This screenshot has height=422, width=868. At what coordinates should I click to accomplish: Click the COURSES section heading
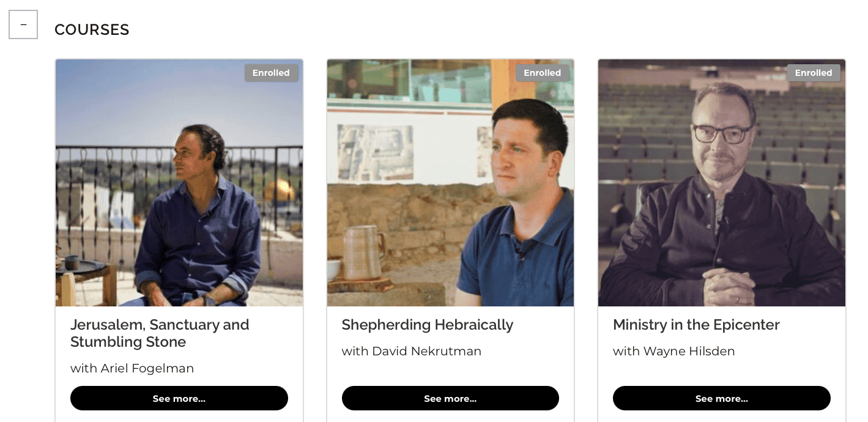(92, 29)
